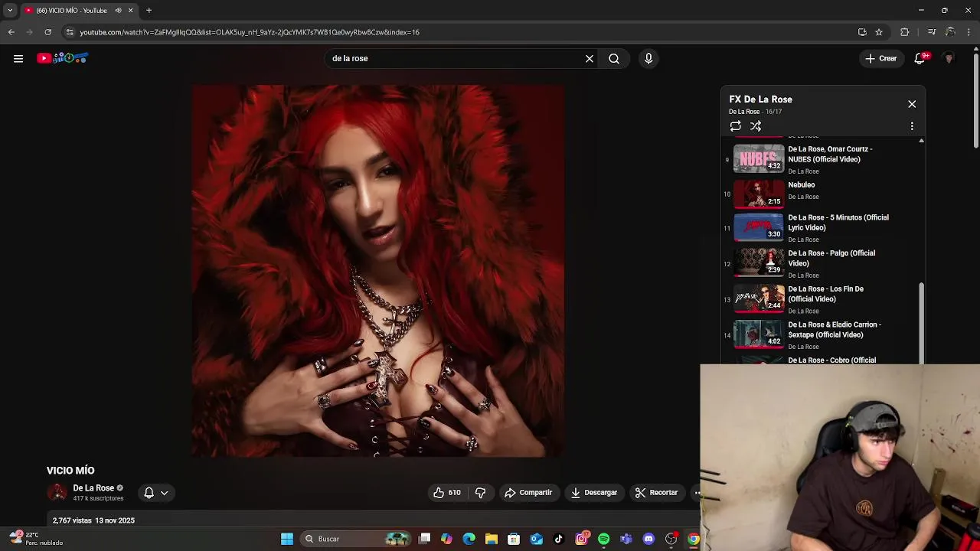Play Nebuleo track in playlist
980x551 pixels.
click(801, 185)
